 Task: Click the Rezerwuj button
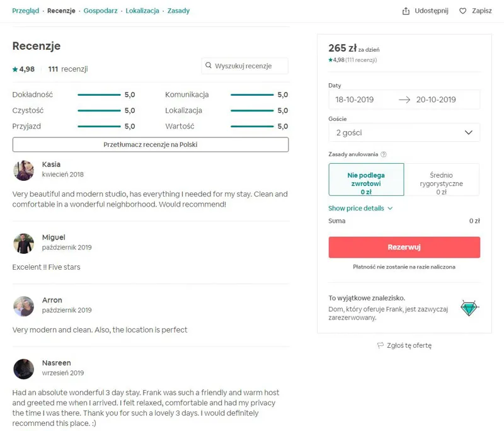403,247
